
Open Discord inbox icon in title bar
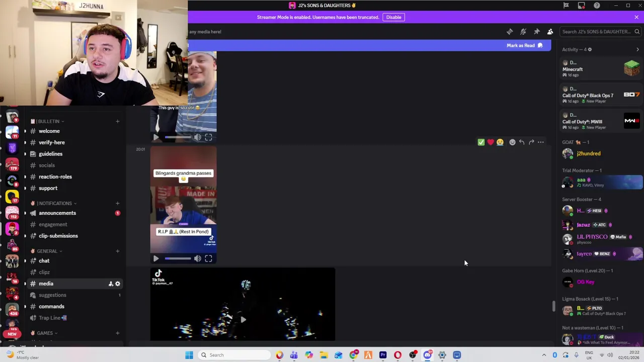[581, 6]
